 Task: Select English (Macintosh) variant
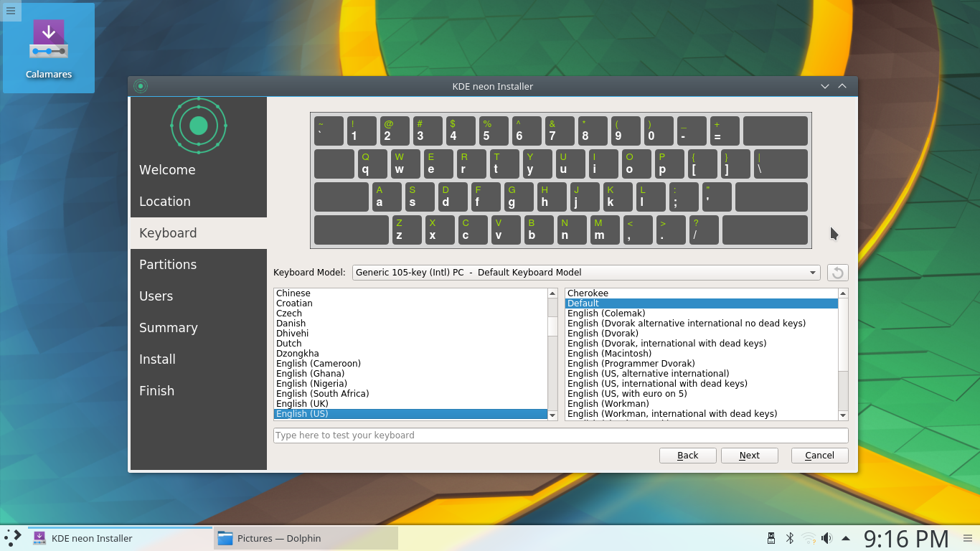[702, 354]
